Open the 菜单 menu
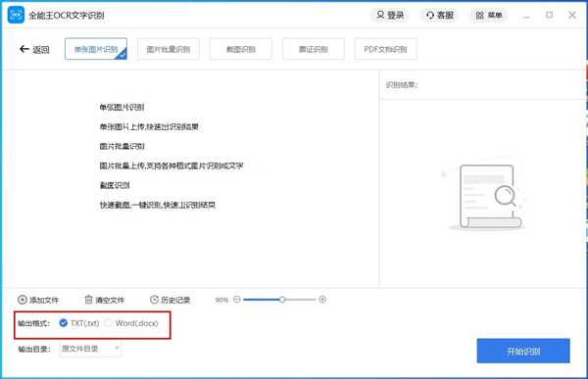This screenshot has width=588, height=379. (489, 15)
